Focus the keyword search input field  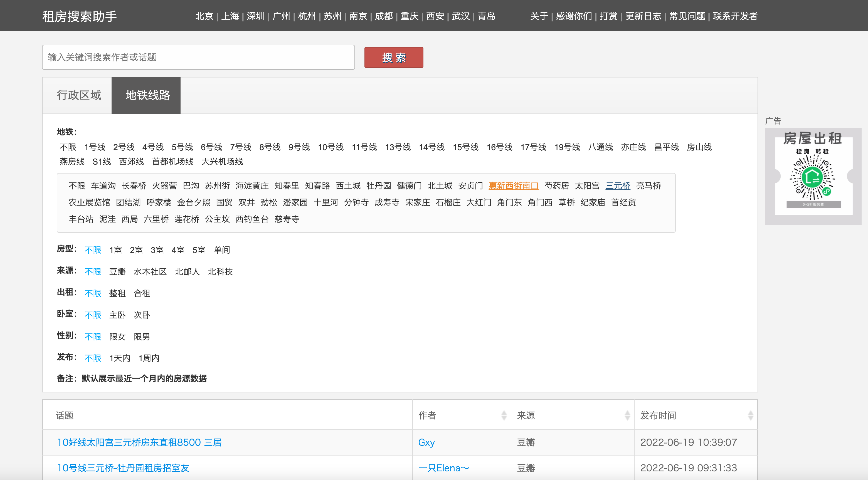198,57
